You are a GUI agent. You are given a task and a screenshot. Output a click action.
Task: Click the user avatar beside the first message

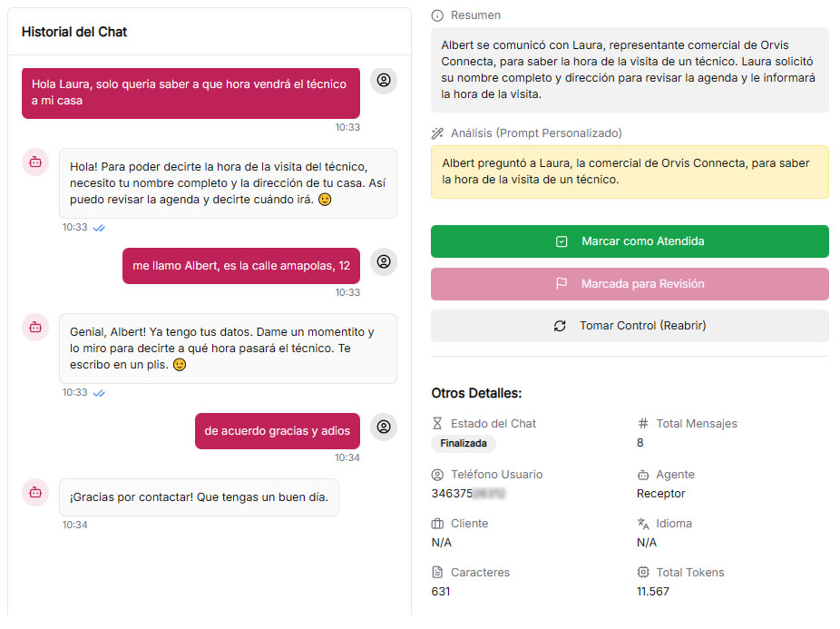pyautogui.click(x=384, y=81)
